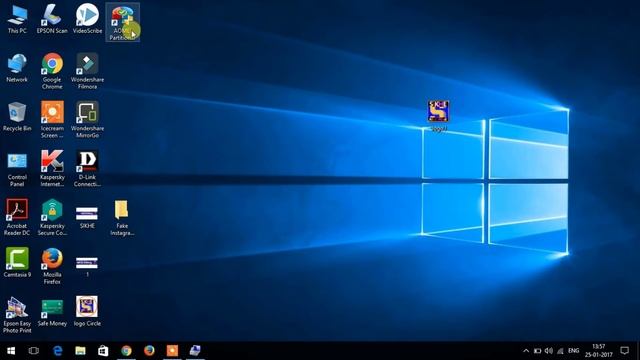Launch Epson Easy Photo Print
The height and width of the screenshot is (360, 640).
tap(17, 315)
